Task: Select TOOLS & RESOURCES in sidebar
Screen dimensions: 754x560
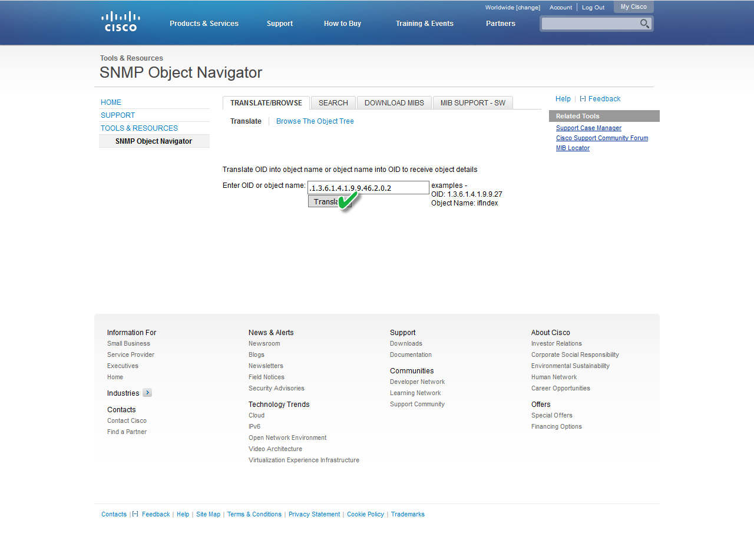Action: coord(139,128)
